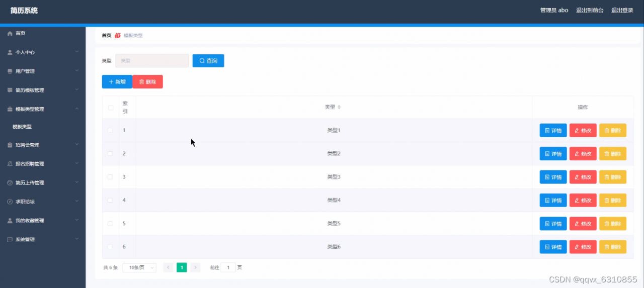The image size is (644, 288).
Task: Click 退出登录 in the header
Action: pyautogui.click(x=622, y=10)
